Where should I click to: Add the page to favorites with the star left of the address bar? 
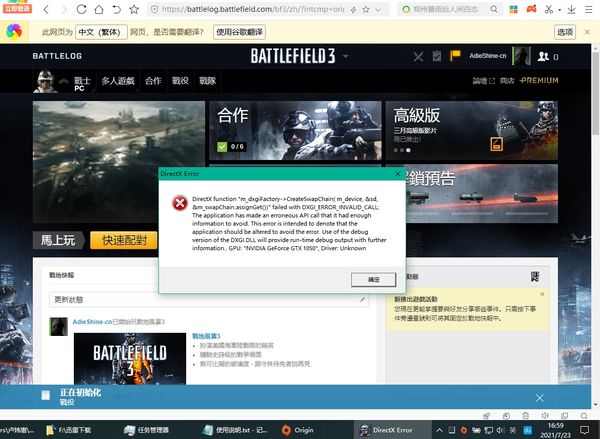134,9
